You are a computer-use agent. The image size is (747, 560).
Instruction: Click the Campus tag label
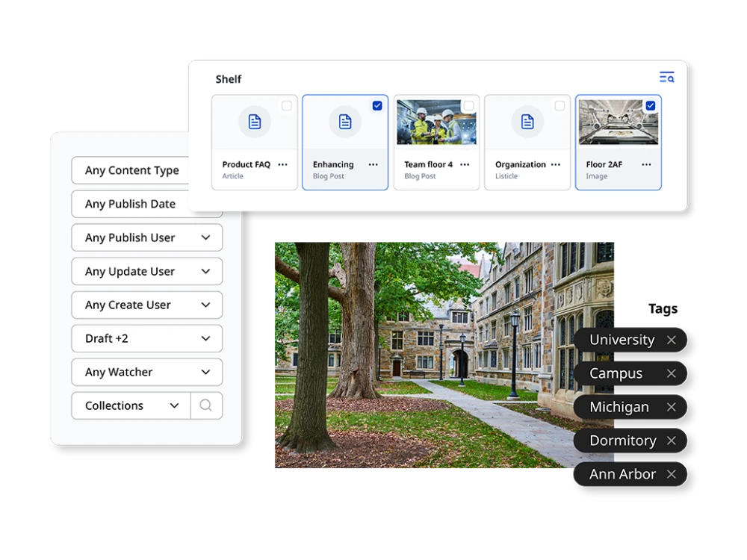click(616, 373)
